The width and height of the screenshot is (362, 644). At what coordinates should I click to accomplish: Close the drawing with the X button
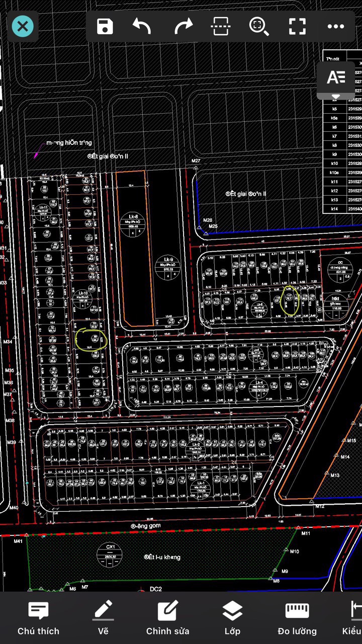pyautogui.click(x=23, y=26)
